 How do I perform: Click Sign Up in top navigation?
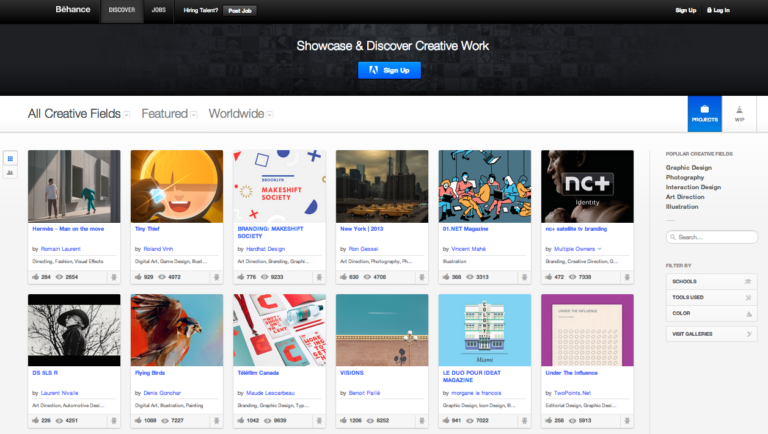click(x=686, y=10)
